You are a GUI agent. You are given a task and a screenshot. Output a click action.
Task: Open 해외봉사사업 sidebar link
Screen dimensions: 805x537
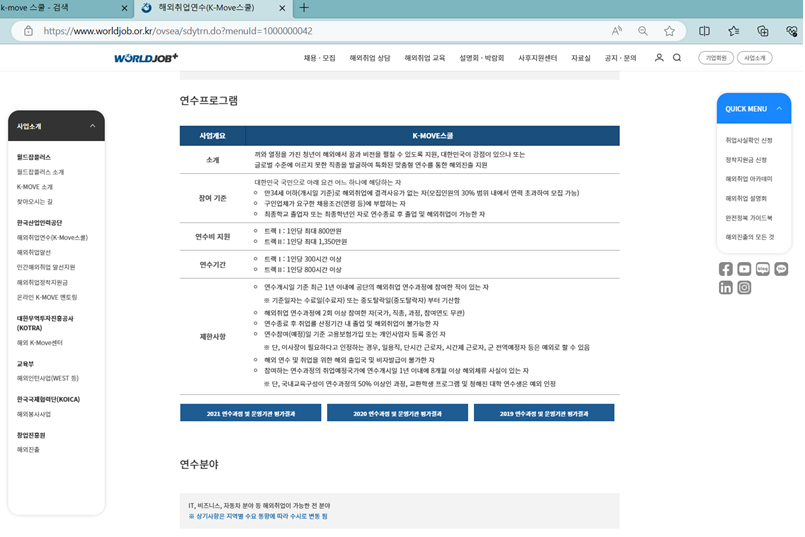(x=33, y=414)
